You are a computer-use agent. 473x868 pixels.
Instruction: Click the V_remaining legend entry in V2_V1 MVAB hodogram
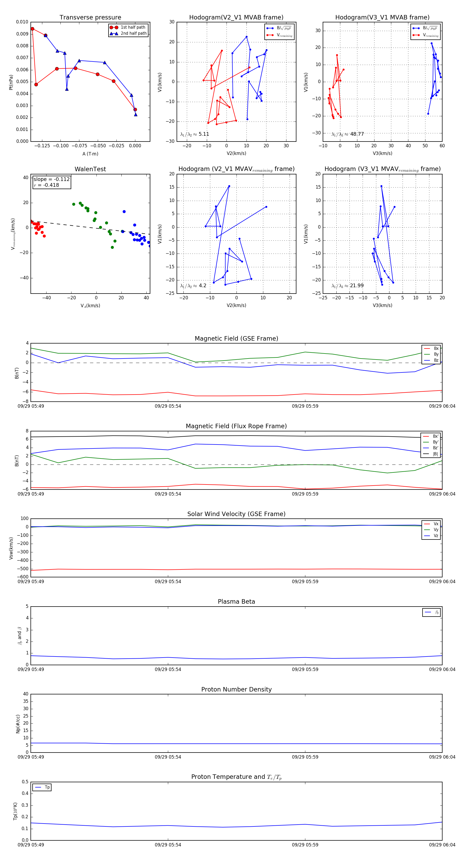(x=279, y=35)
